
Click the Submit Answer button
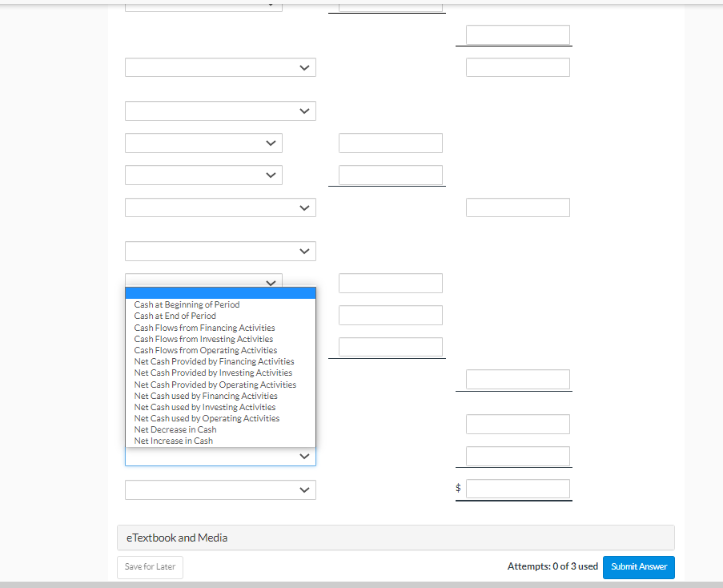[x=639, y=567]
